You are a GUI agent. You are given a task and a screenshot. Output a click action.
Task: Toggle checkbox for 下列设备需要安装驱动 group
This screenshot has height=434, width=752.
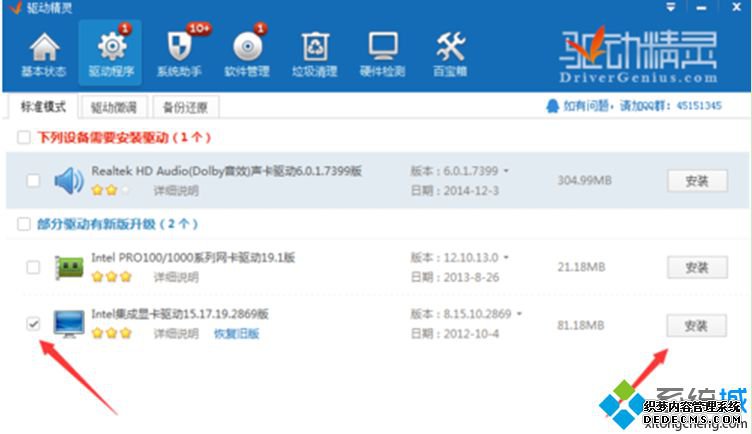(24, 138)
